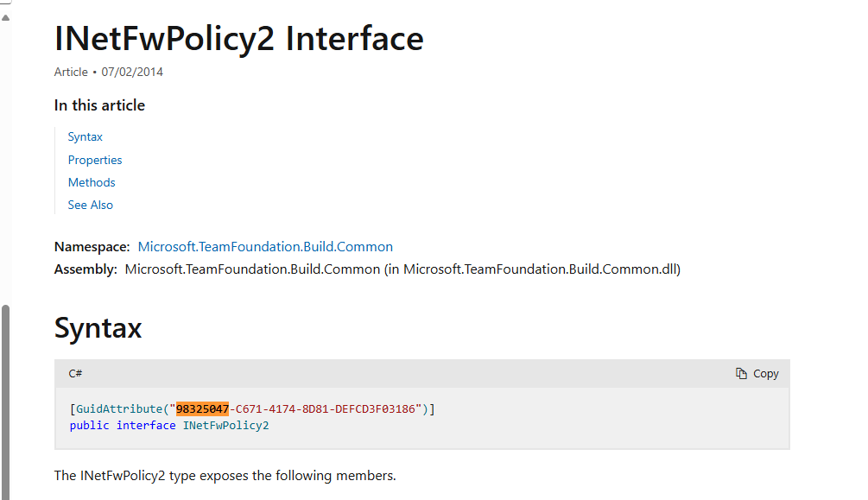Click the 'public interface' keywords in the code
Image resolution: width=868 pixels, height=500 pixels.
pos(123,425)
